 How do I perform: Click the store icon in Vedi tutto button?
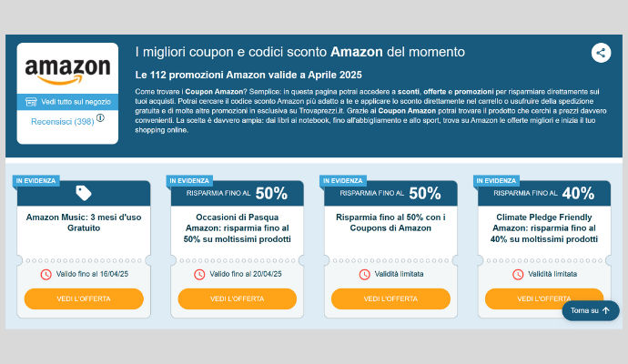[32, 102]
